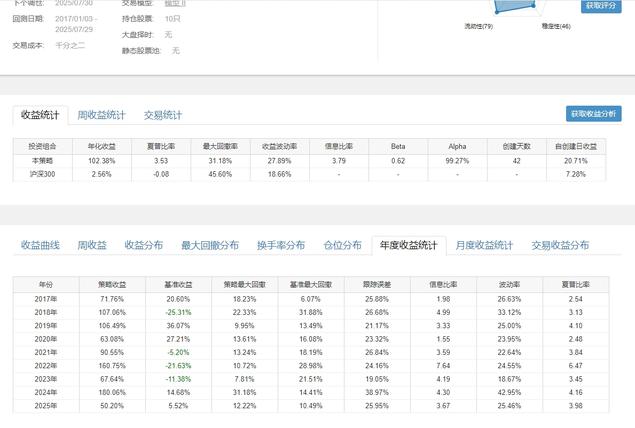Viewport: 635px width, 428px height.
Task: View the 仓位分布 tab
Action: tap(342, 245)
